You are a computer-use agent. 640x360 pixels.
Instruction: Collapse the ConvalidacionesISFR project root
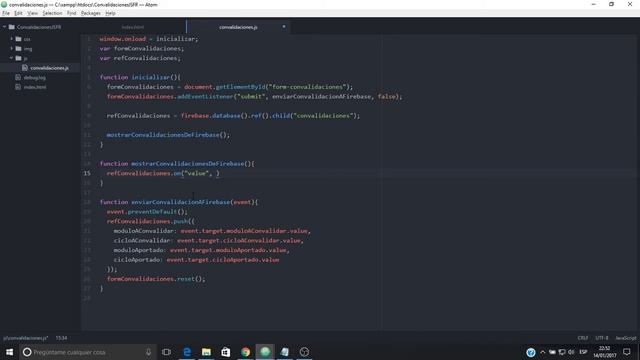(x=4, y=27)
